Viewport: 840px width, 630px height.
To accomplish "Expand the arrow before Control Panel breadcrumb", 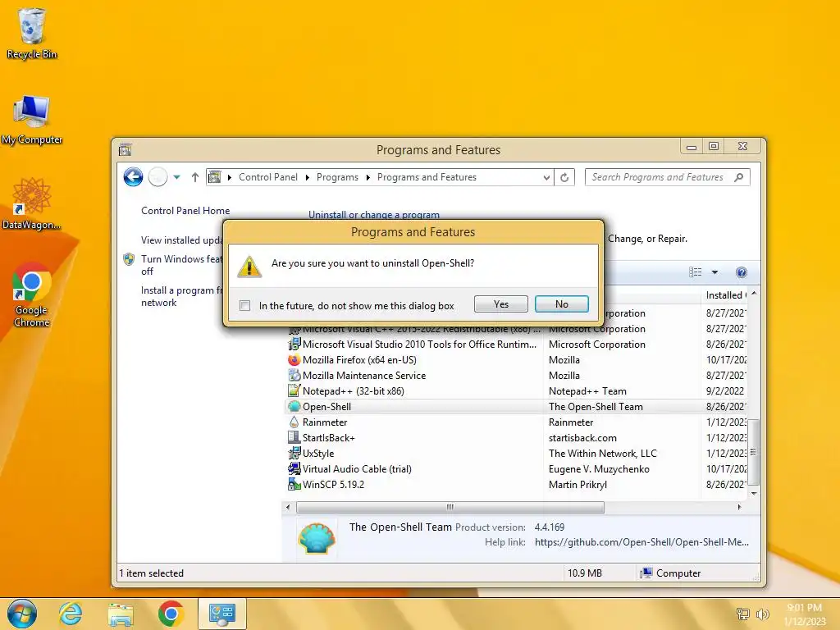I will pos(230,177).
